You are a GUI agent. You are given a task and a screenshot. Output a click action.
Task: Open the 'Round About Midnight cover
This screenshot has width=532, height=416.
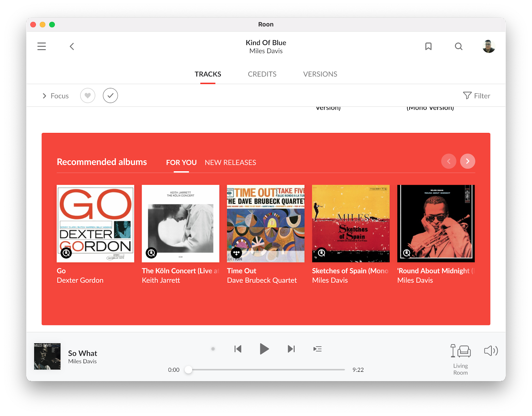coord(436,224)
